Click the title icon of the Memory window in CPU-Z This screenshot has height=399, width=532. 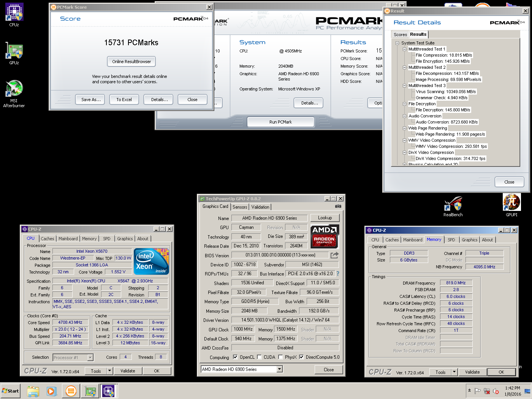coord(369,230)
